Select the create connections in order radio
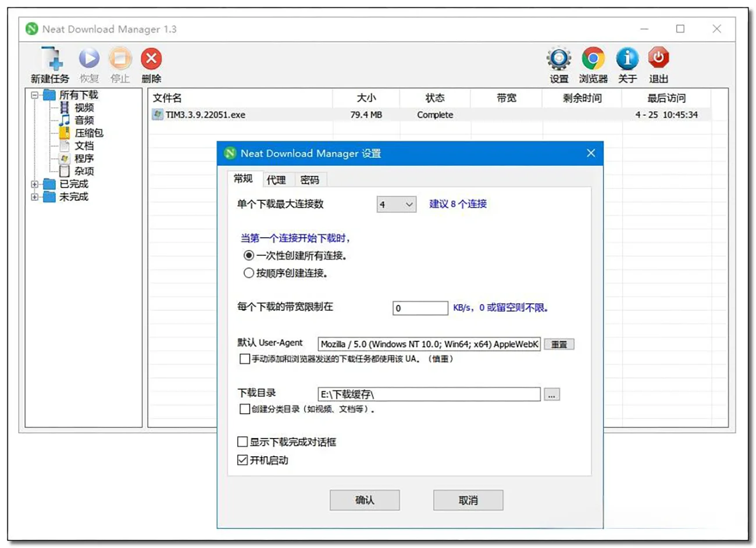The image size is (756, 548). click(x=249, y=273)
